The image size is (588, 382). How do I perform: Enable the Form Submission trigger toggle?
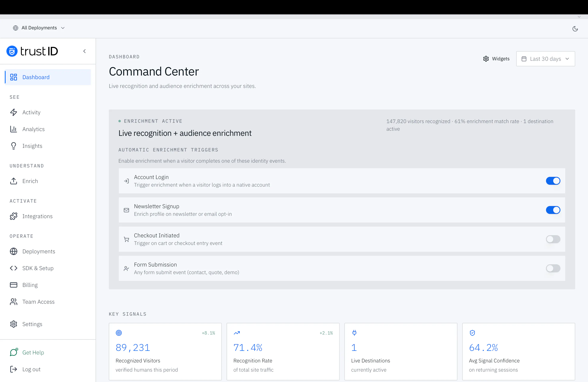click(553, 268)
